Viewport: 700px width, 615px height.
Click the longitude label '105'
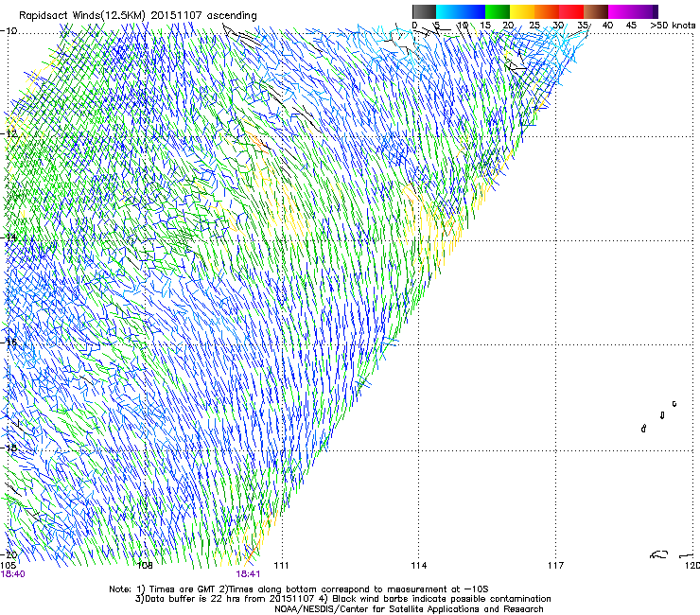(8, 566)
